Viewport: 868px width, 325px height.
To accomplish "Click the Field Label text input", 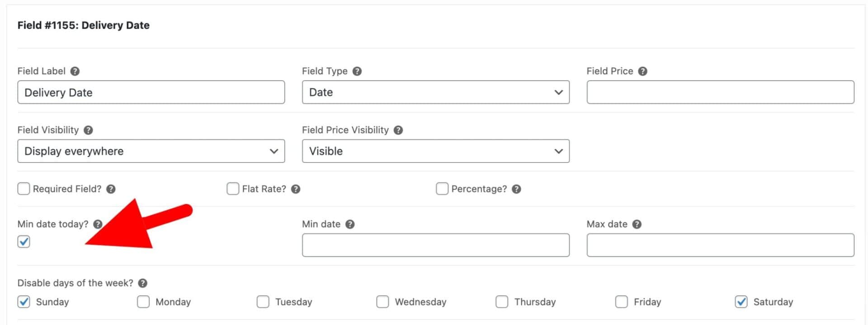I will [x=151, y=92].
